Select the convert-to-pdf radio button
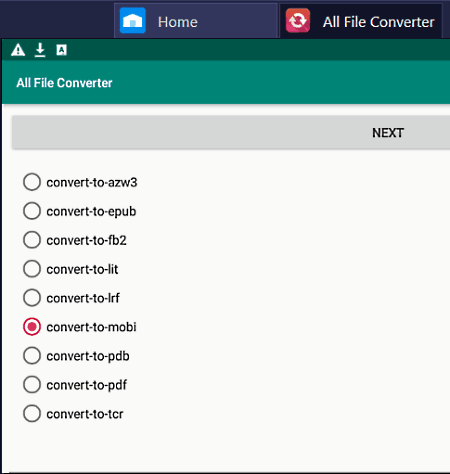This screenshot has height=474, width=450. coord(32,385)
